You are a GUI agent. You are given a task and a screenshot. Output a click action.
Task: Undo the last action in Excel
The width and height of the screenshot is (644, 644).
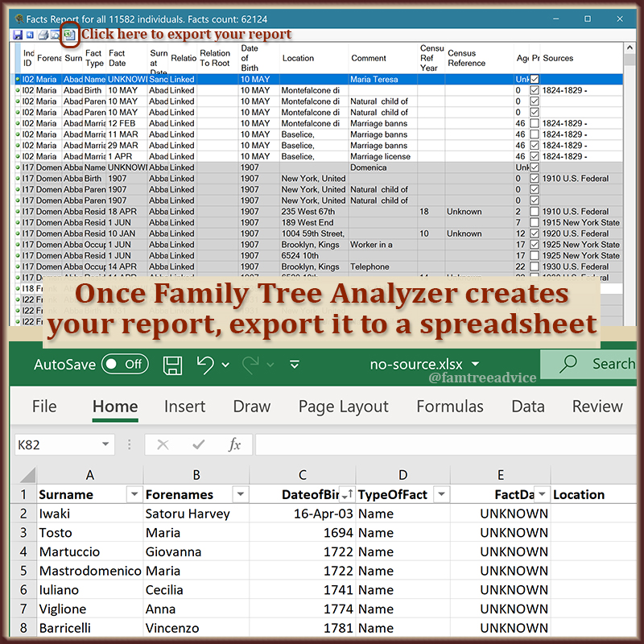click(x=205, y=364)
